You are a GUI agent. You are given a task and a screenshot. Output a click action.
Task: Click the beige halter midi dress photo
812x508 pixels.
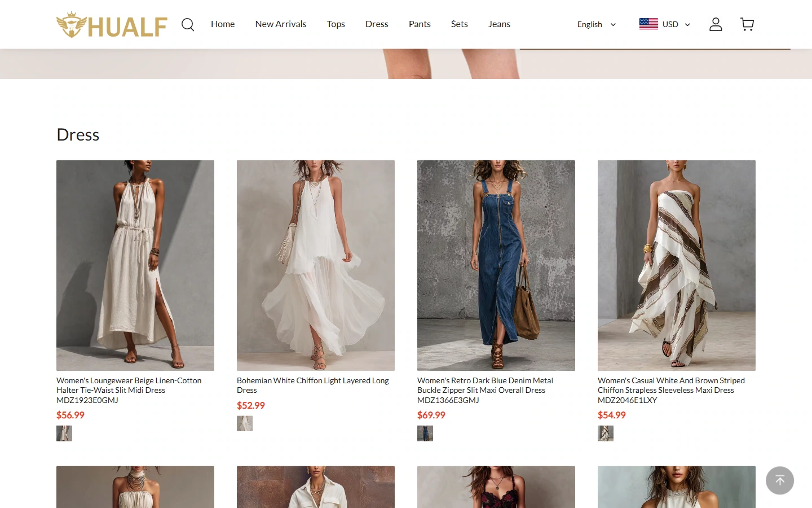click(x=135, y=265)
